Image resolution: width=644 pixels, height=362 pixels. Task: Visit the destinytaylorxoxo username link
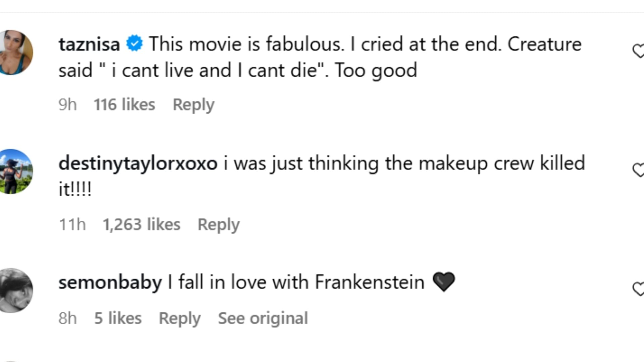[138, 163]
